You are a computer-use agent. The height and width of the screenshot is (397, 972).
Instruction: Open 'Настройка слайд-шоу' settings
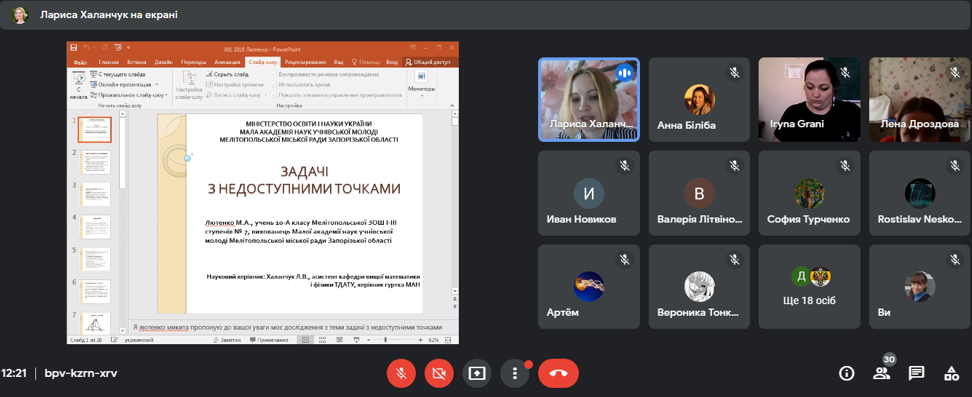tap(189, 86)
